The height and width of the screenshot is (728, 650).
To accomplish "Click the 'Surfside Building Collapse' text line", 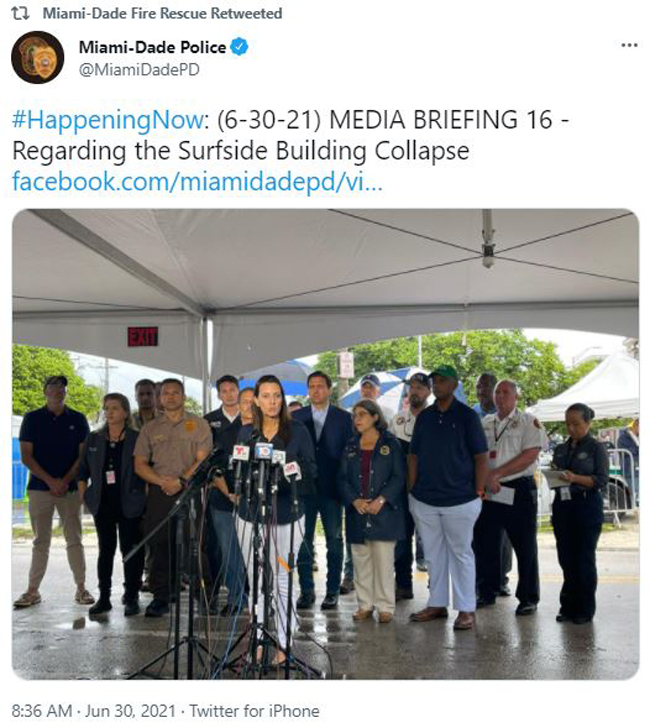I will click(324, 150).
